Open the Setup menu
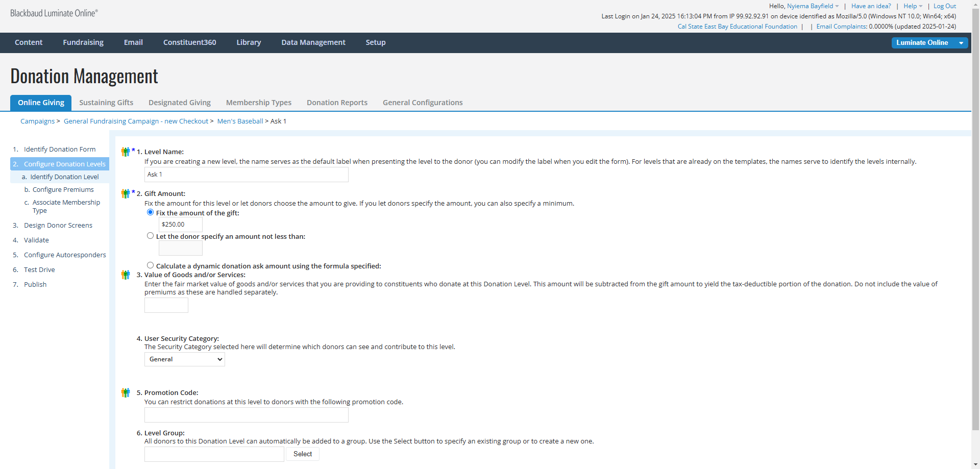 (x=376, y=42)
